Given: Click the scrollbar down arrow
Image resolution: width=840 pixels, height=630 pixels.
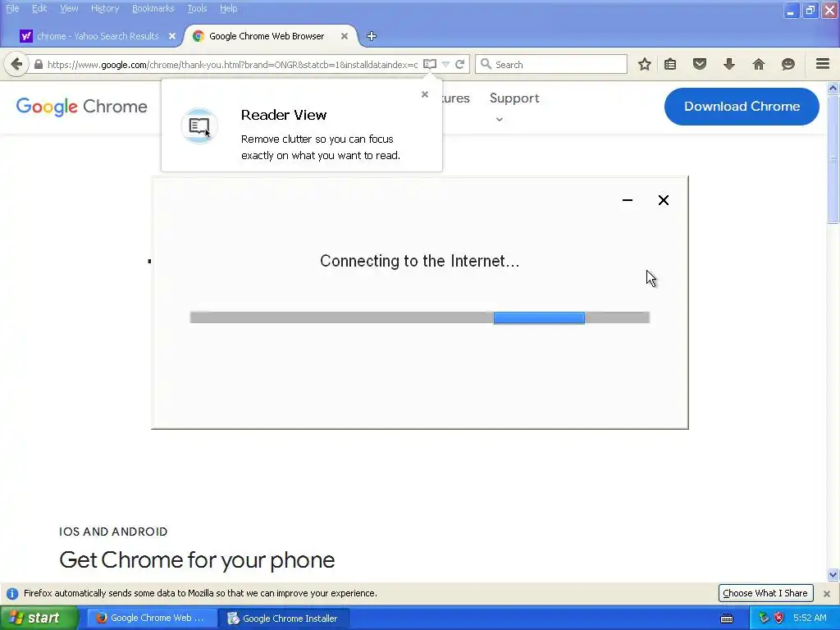Looking at the screenshot, I should (833, 575).
